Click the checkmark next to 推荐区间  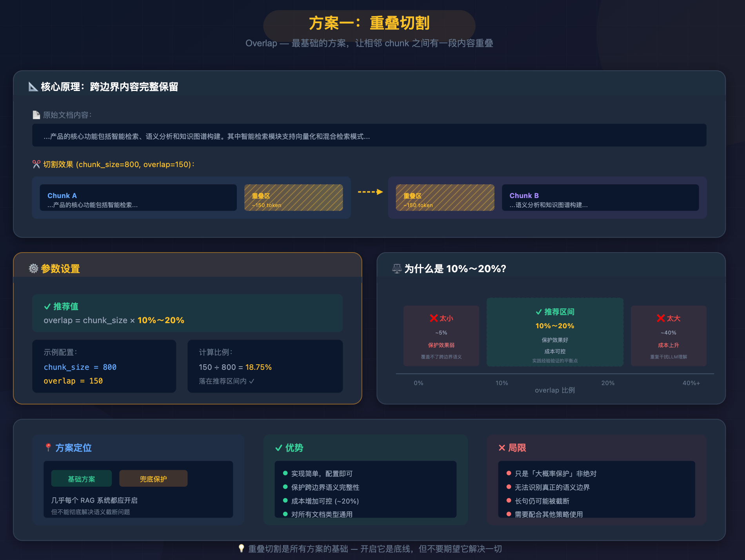click(539, 312)
